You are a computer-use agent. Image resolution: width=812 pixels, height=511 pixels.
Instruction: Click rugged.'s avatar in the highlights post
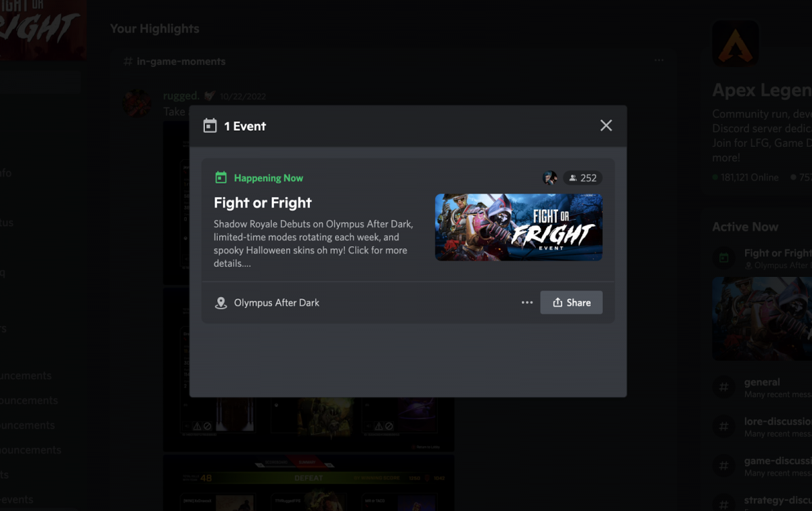(137, 103)
